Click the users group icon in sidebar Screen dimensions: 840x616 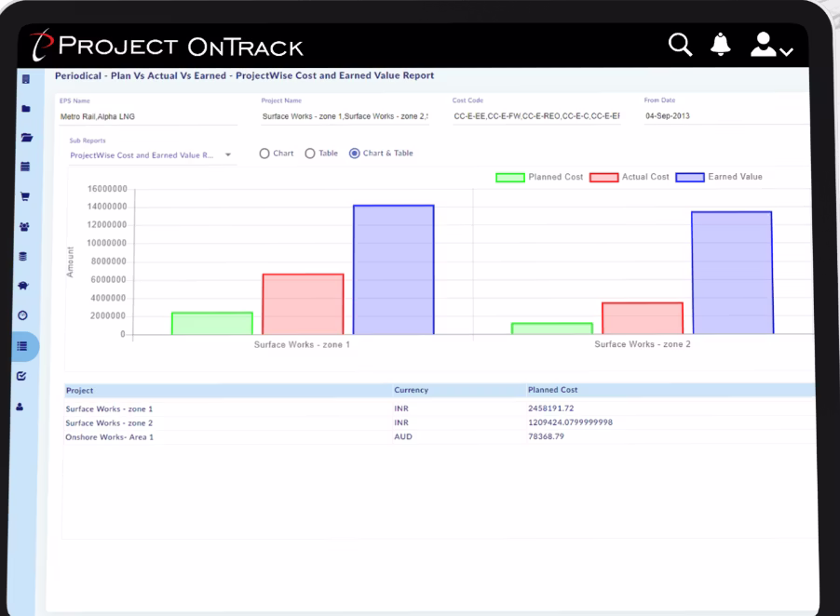point(23,226)
